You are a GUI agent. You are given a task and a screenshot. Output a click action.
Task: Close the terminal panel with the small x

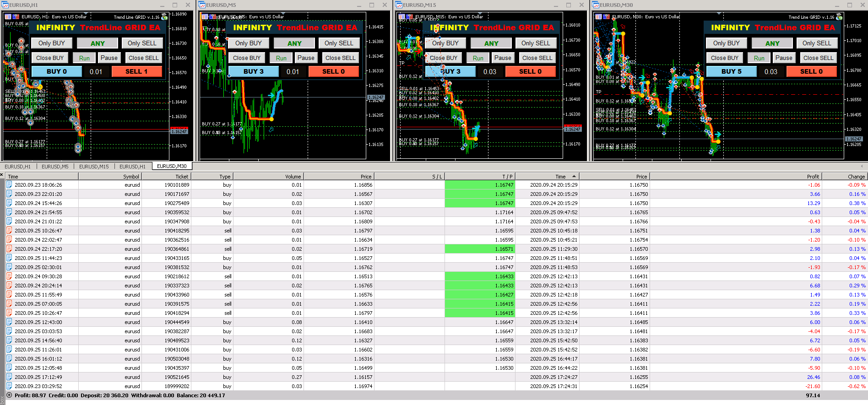tap(2, 175)
